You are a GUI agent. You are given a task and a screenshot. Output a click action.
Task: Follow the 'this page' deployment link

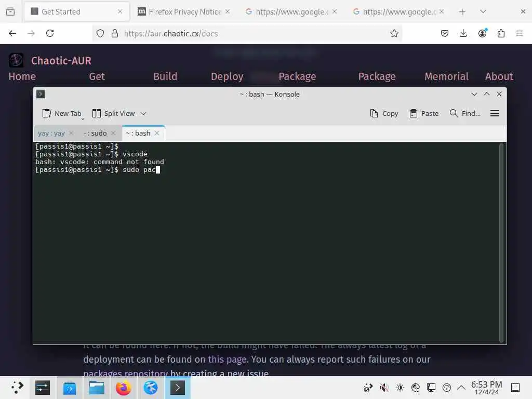pyautogui.click(x=227, y=360)
